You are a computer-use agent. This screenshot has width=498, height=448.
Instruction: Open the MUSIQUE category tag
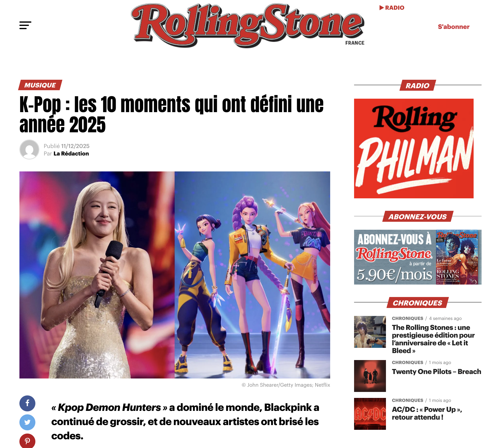click(x=40, y=85)
